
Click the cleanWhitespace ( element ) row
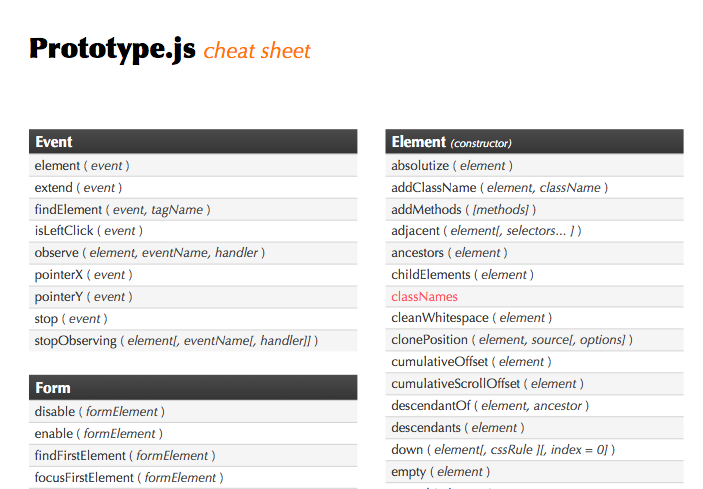pos(534,318)
